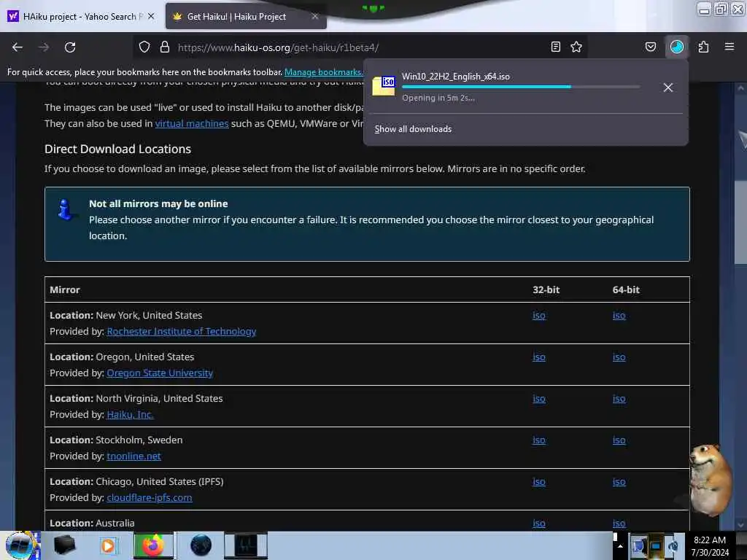Download 64-bit iso from Australia mirror

(x=619, y=524)
